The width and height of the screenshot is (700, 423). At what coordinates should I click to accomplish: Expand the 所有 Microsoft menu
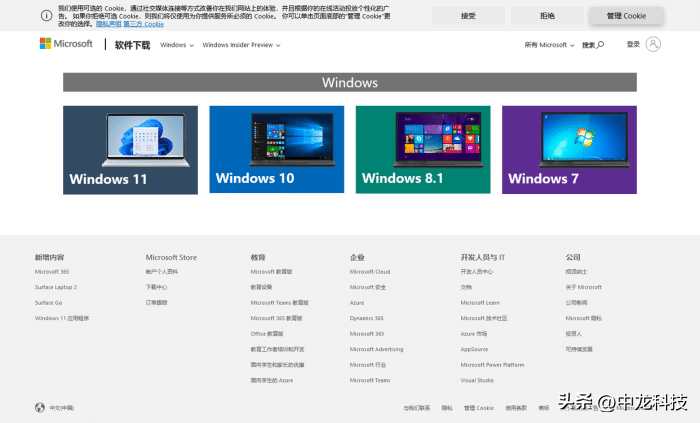point(549,45)
